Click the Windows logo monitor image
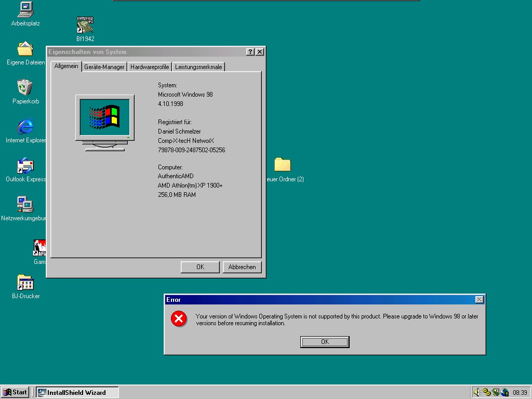Image resolution: width=532 pixels, height=399 pixels. [105, 123]
